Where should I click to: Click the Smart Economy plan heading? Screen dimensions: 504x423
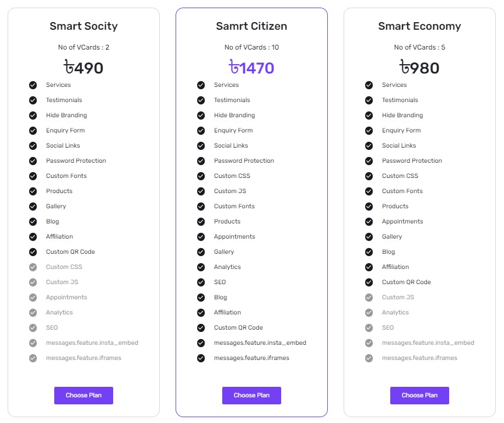(419, 26)
